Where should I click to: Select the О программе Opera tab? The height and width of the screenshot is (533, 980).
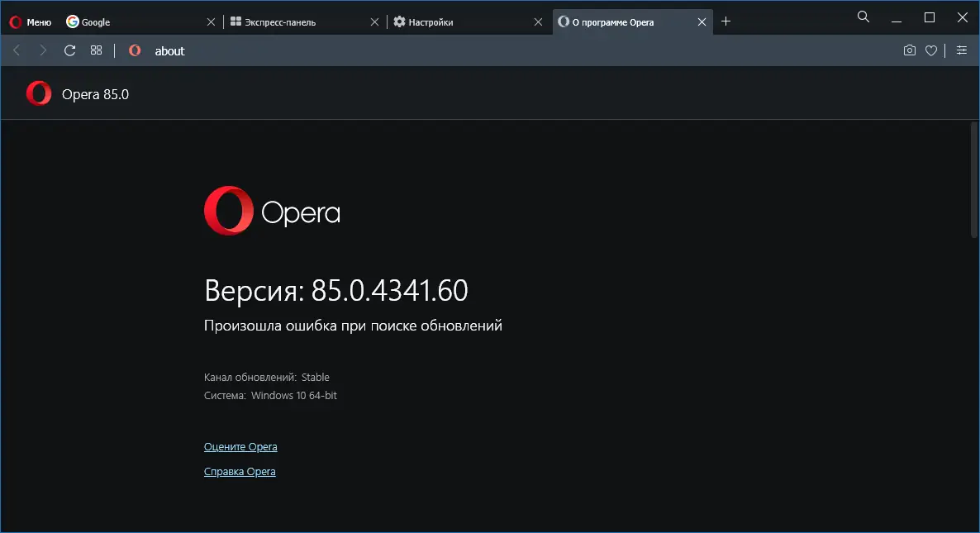(632, 21)
